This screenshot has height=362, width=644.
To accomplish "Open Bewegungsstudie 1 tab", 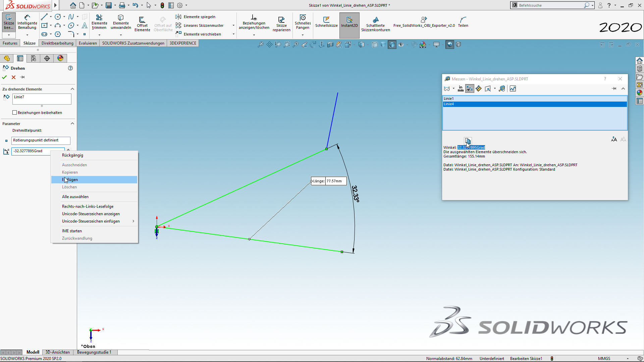I will tap(94, 352).
